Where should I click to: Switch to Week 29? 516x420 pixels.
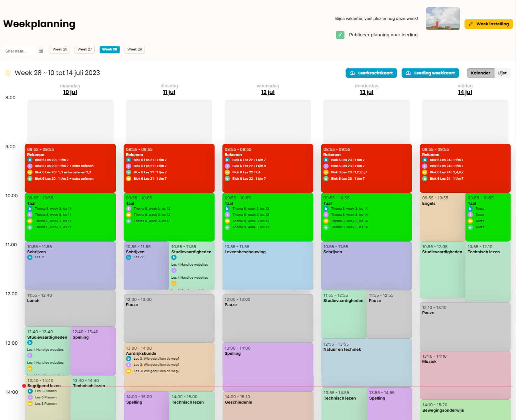click(134, 49)
